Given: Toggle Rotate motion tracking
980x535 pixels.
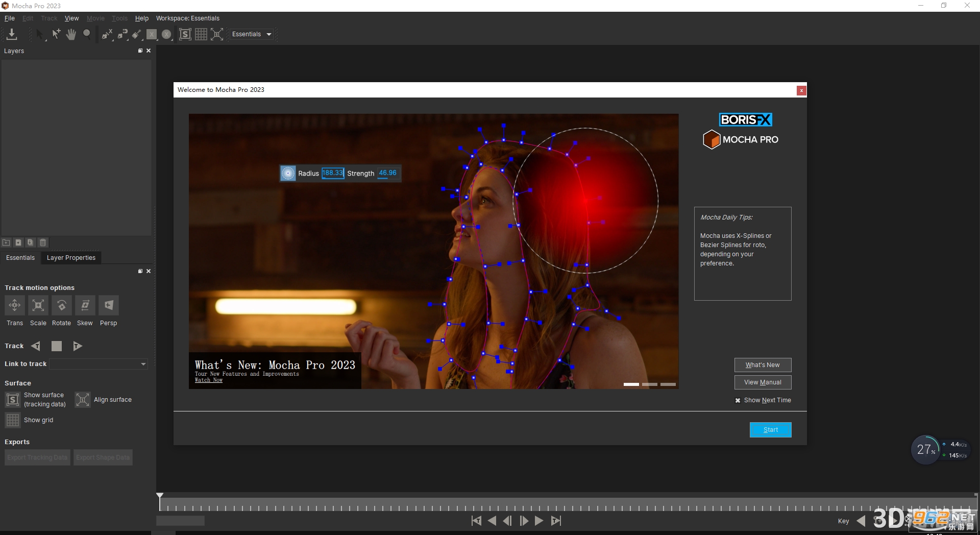Looking at the screenshot, I should coord(62,305).
